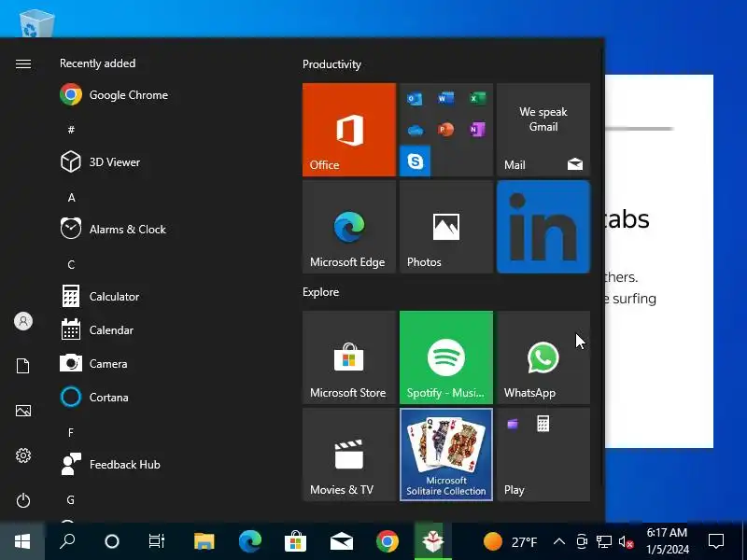This screenshot has width=747, height=560.
Task: Open the Microsoft Edge tile
Action: coord(349,227)
